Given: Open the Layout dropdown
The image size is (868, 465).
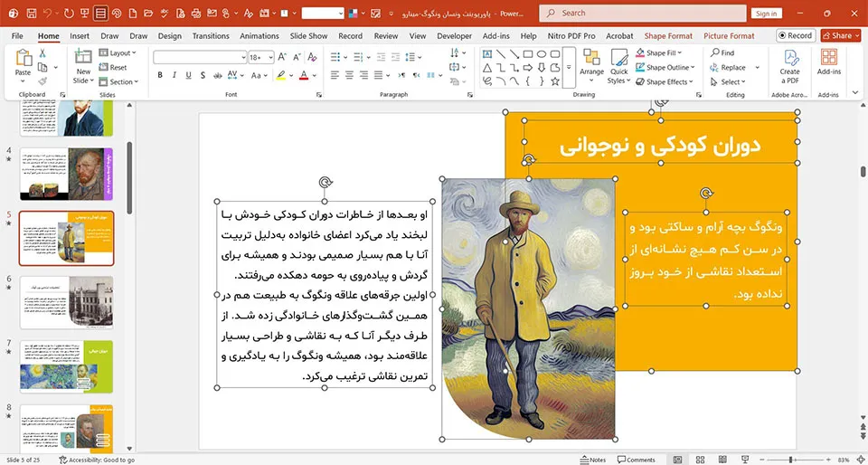Looking at the screenshot, I should (118, 53).
